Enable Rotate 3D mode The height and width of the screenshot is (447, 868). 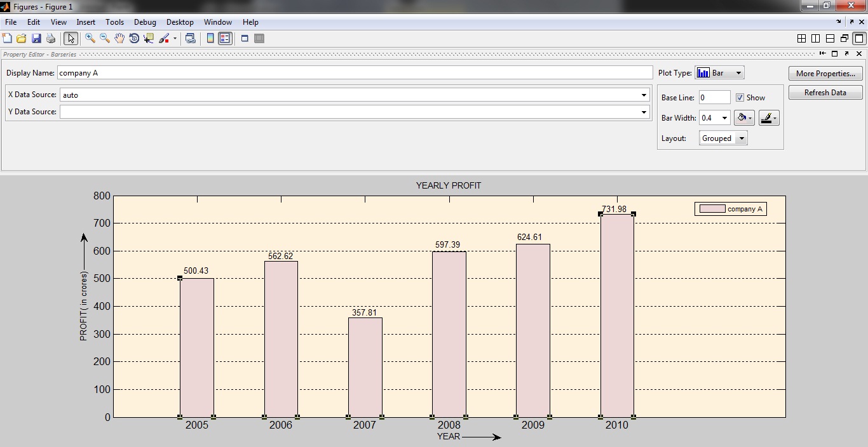134,38
